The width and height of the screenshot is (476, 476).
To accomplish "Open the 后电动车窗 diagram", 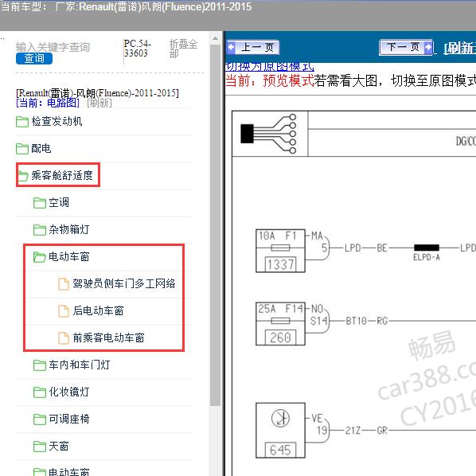I will (98, 311).
